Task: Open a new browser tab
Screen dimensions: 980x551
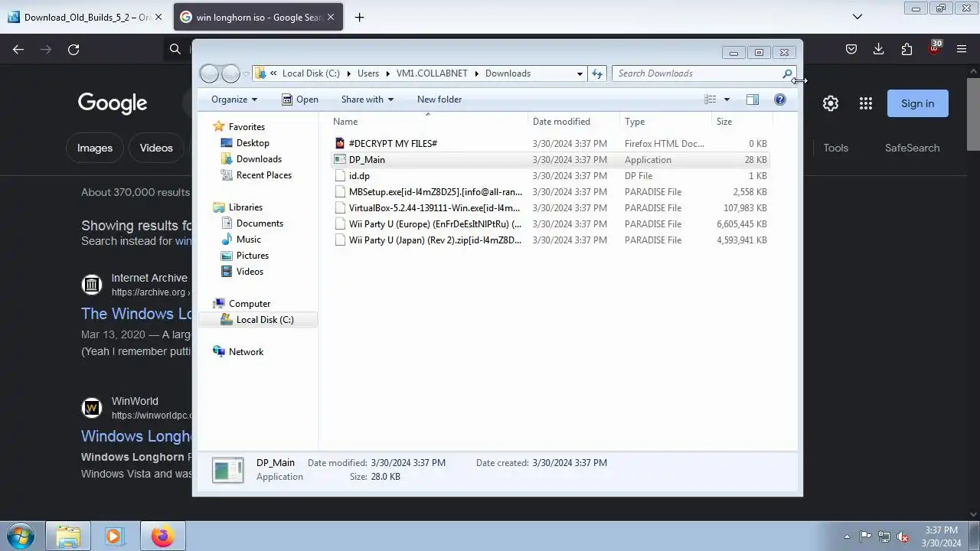Action: pyautogui.click(x=359, y=17)
